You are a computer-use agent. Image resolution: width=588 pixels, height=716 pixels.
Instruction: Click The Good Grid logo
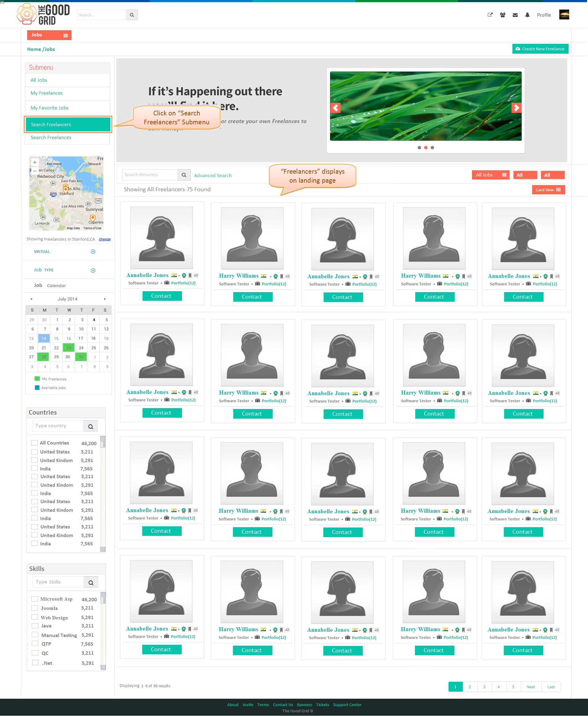point(43,14)
